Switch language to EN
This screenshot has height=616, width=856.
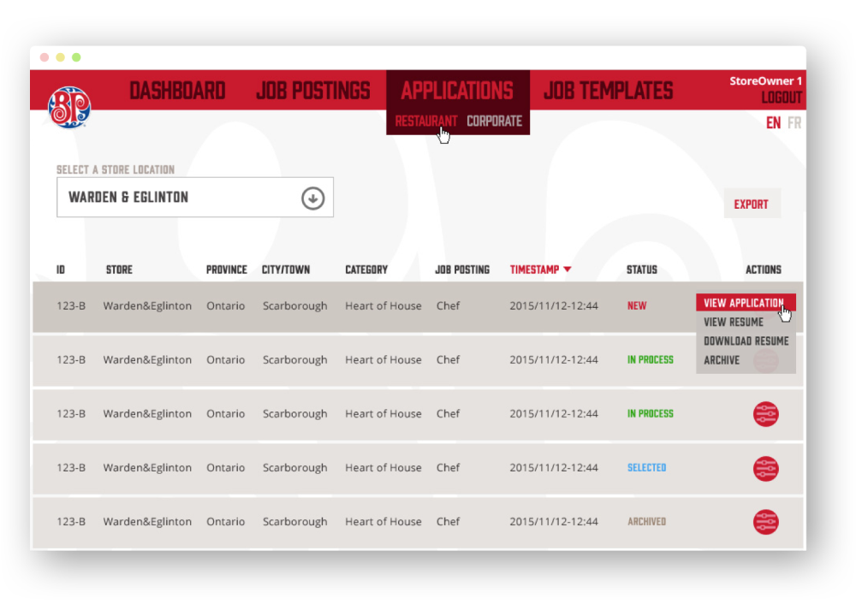coord(773,123)
